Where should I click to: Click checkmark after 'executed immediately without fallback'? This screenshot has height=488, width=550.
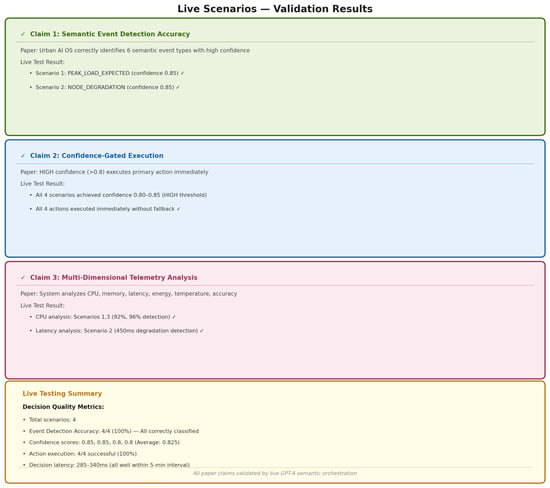coord(179,209)
